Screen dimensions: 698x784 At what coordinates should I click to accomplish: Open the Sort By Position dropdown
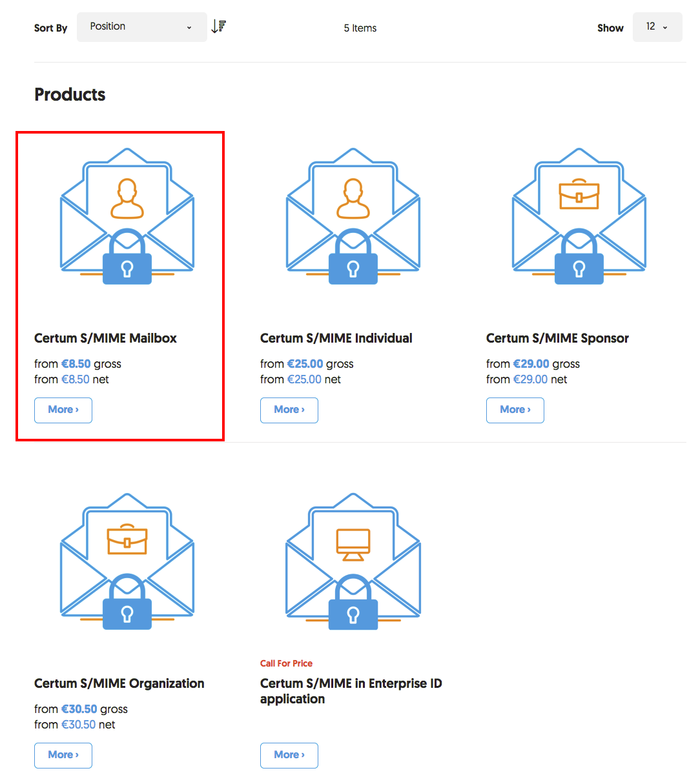pos(141,27)
